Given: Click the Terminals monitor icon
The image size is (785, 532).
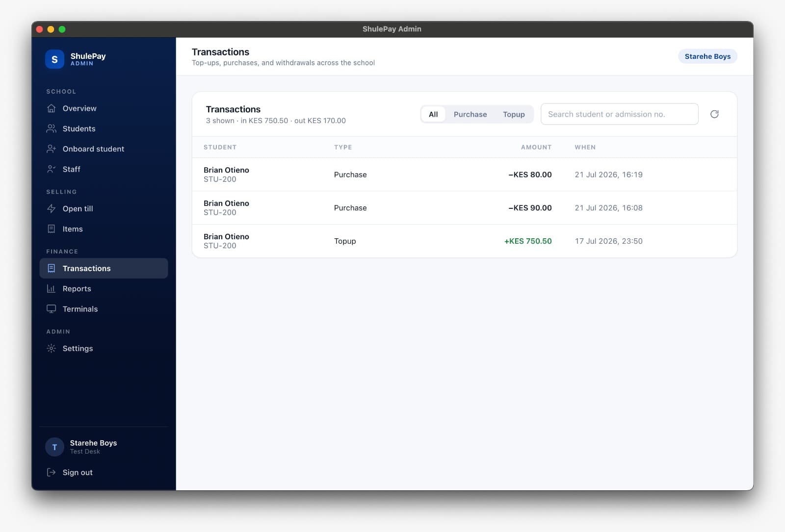Looking at the screenshot, I should tap(51, 309).
